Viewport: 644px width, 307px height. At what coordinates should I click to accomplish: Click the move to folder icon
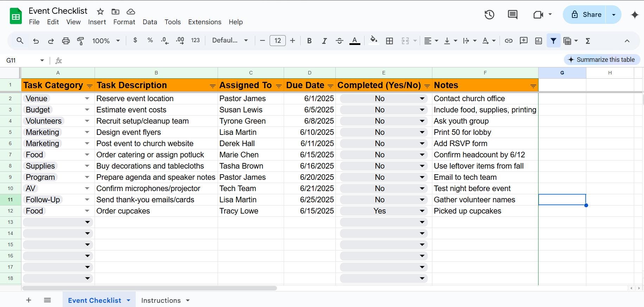point(115,12)
